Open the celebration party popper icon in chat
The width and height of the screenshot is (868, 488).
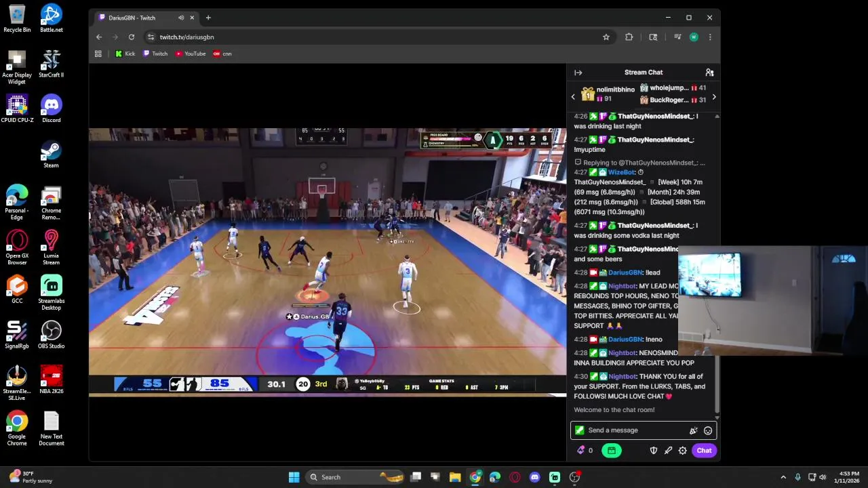click(693, 430)
